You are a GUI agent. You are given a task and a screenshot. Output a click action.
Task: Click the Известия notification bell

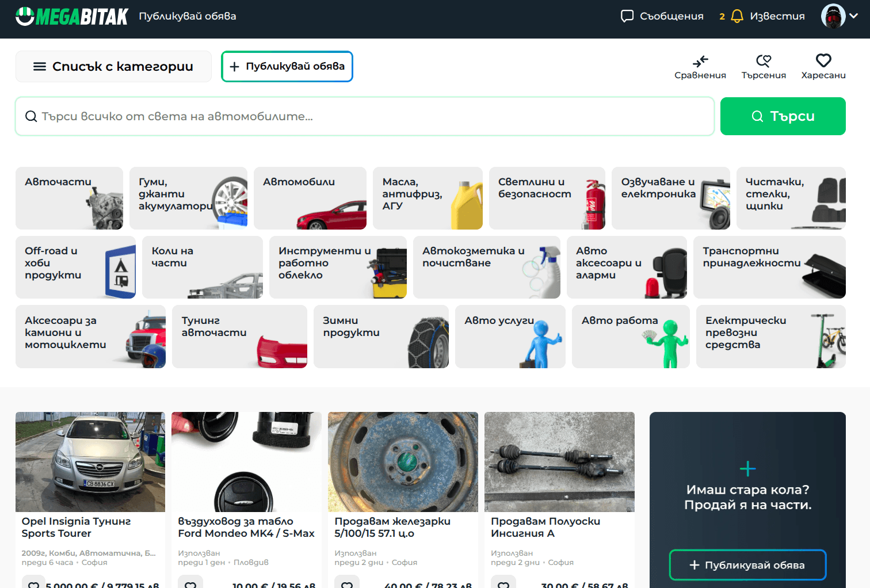pyautogui.click(x=737, y=16)
